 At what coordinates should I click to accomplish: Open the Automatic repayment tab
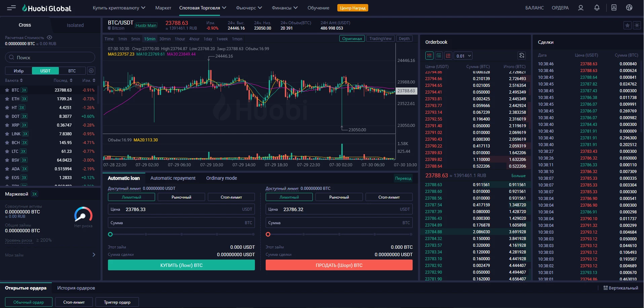173,178
